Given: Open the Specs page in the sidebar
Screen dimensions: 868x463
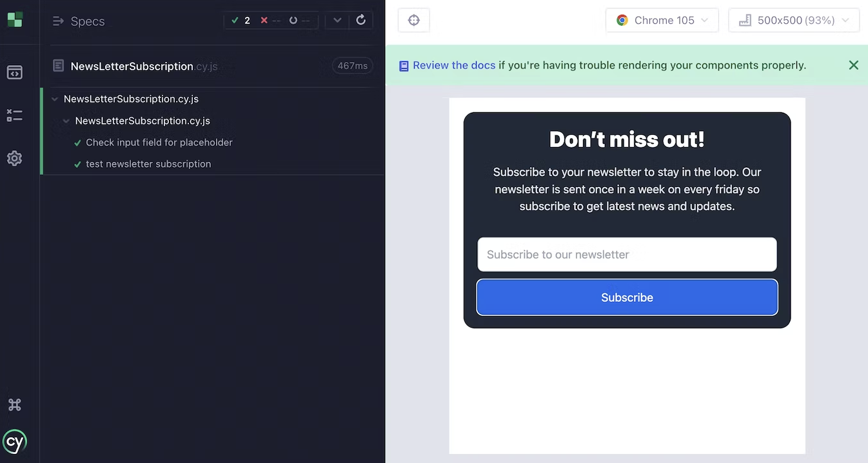Looking at the screenshot, I should (x=15, y=72).
